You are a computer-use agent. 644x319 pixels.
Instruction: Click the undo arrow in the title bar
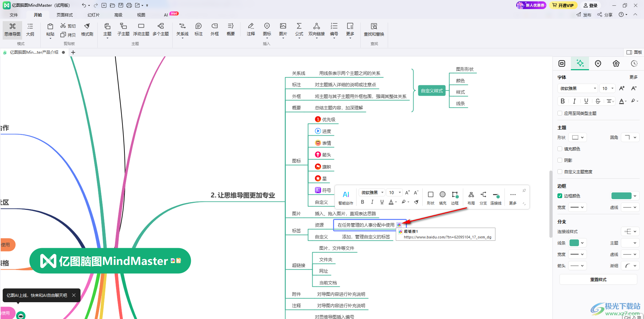[84, 5]
